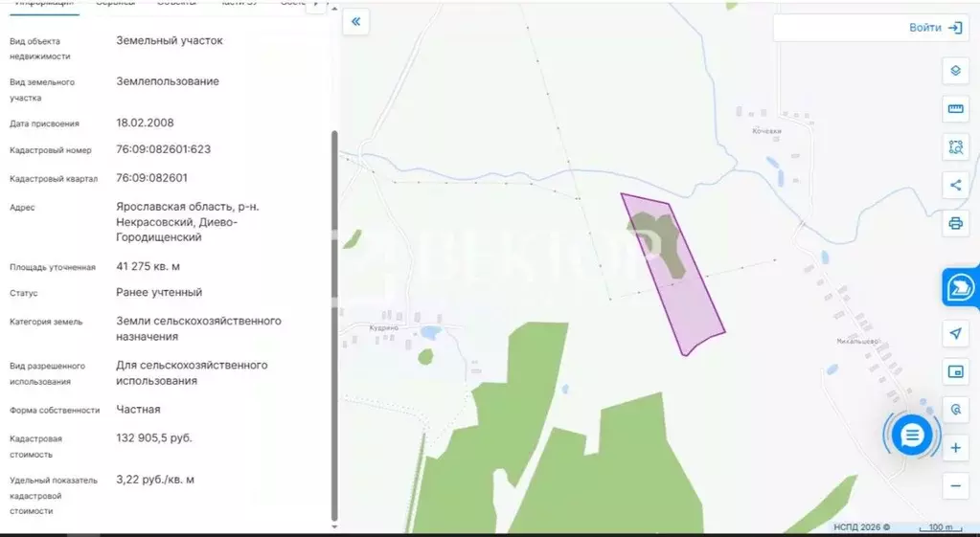Image resolution: width=980 pixels, height=537 pixels.
Task: Open the chat assistant bubble
Action: click(911, 436)
